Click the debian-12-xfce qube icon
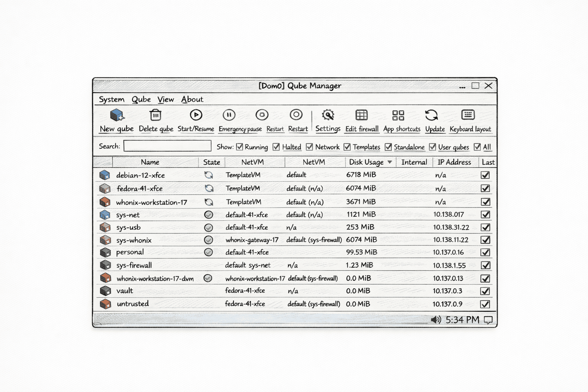The image size is (588, 392). [105, 175]
